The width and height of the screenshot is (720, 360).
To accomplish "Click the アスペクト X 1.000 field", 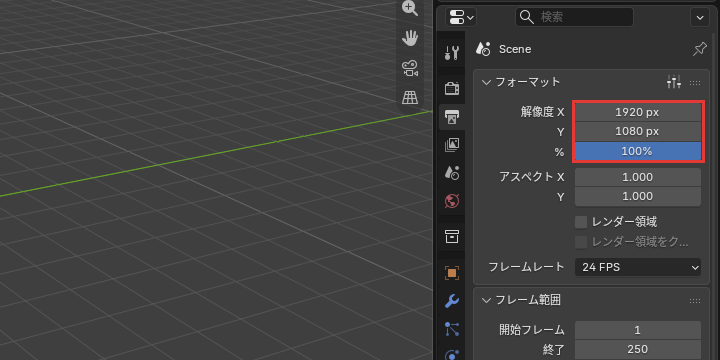I will 638,177.
